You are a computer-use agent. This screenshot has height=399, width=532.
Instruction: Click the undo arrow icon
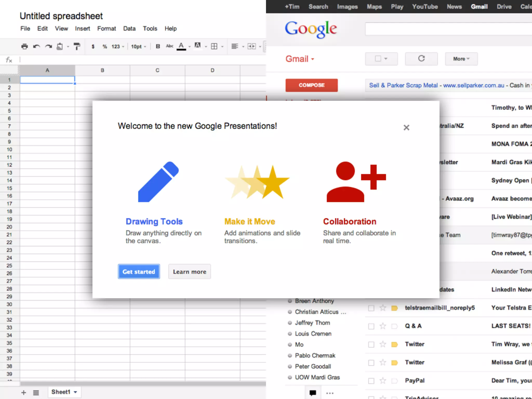pos(36,46)
